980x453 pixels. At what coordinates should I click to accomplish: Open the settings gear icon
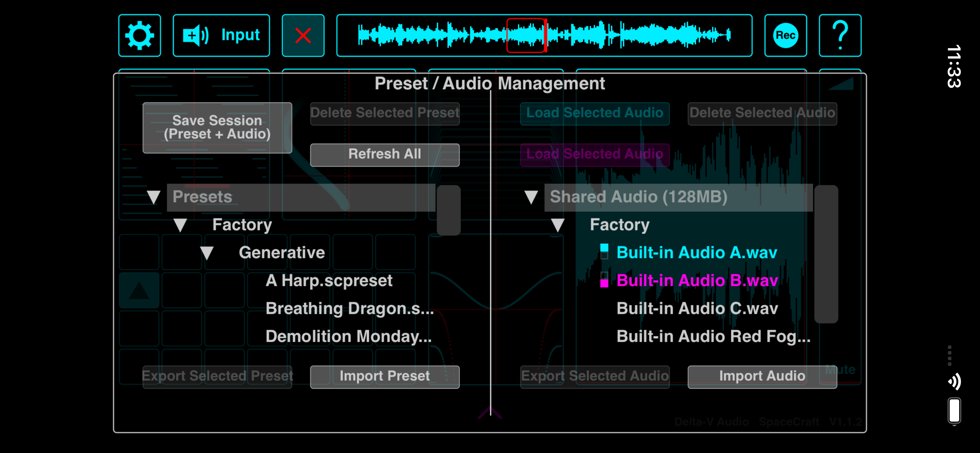pos(139,35)
